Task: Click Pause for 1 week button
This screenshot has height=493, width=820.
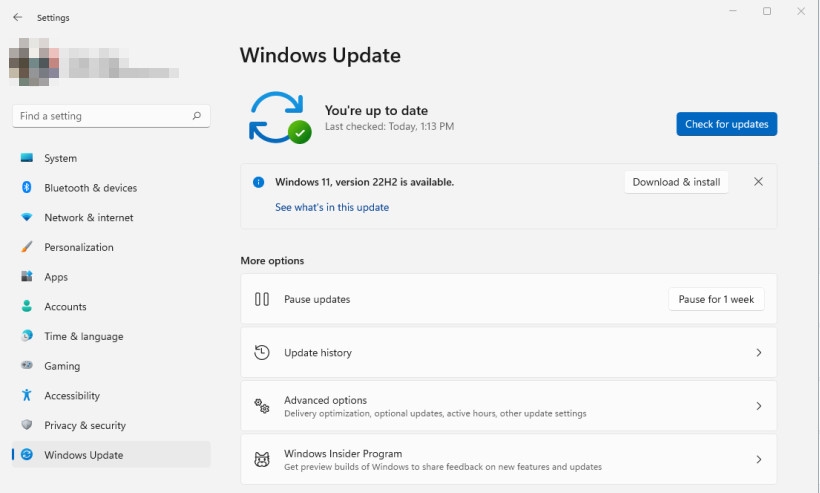Action: pos(716,299)
